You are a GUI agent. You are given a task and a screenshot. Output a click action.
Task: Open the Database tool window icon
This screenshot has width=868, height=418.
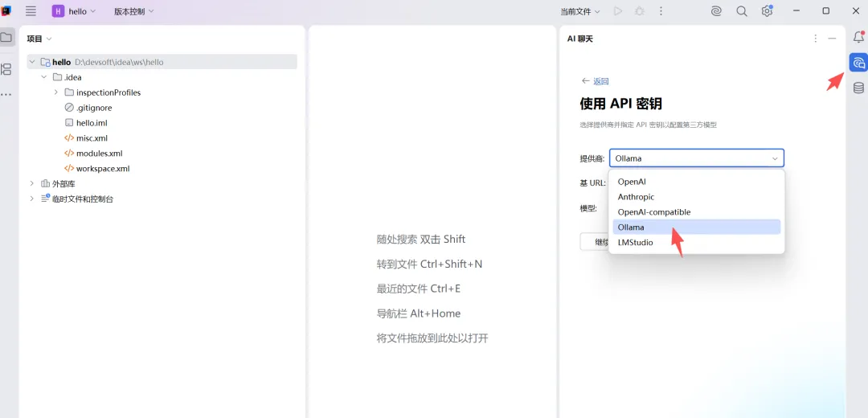tap(858, 88)
